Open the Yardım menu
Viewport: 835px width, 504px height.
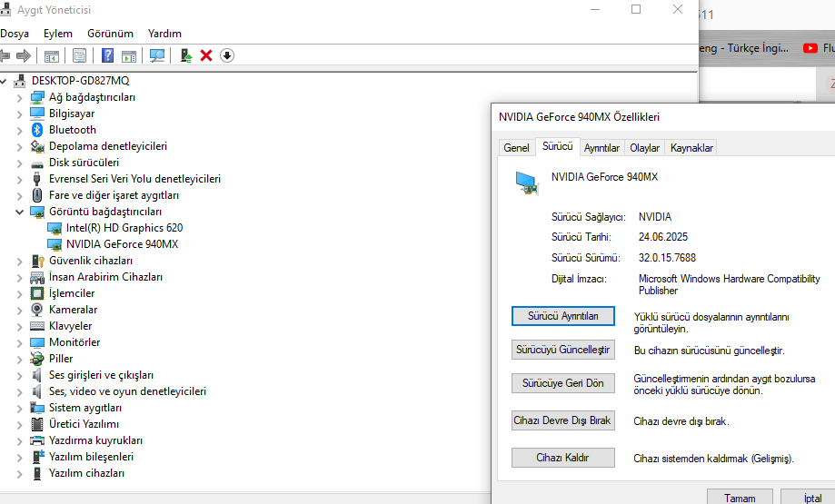click(164, 34)
